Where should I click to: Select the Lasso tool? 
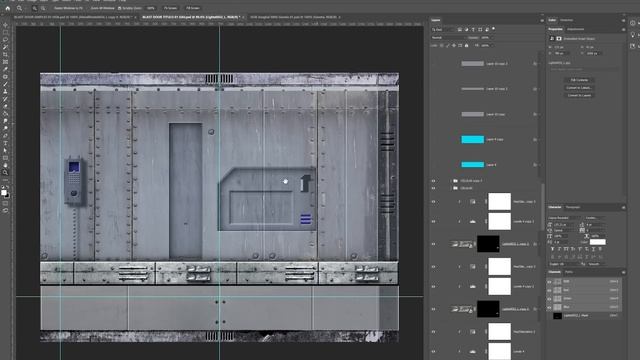click(5, 40)
